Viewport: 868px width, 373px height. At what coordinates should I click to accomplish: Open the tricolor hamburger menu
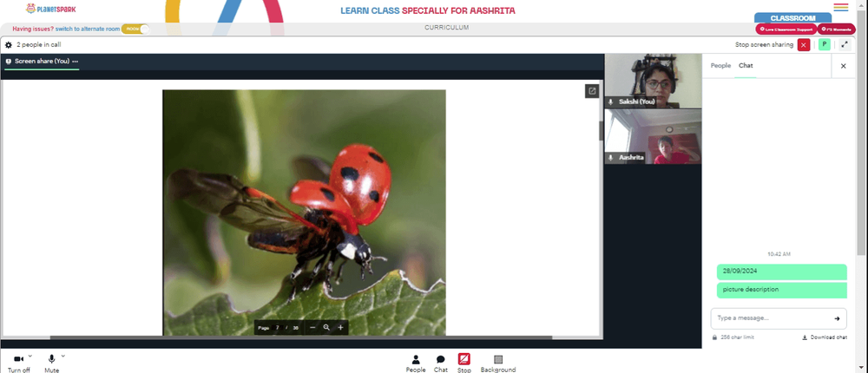click(841, 7)
